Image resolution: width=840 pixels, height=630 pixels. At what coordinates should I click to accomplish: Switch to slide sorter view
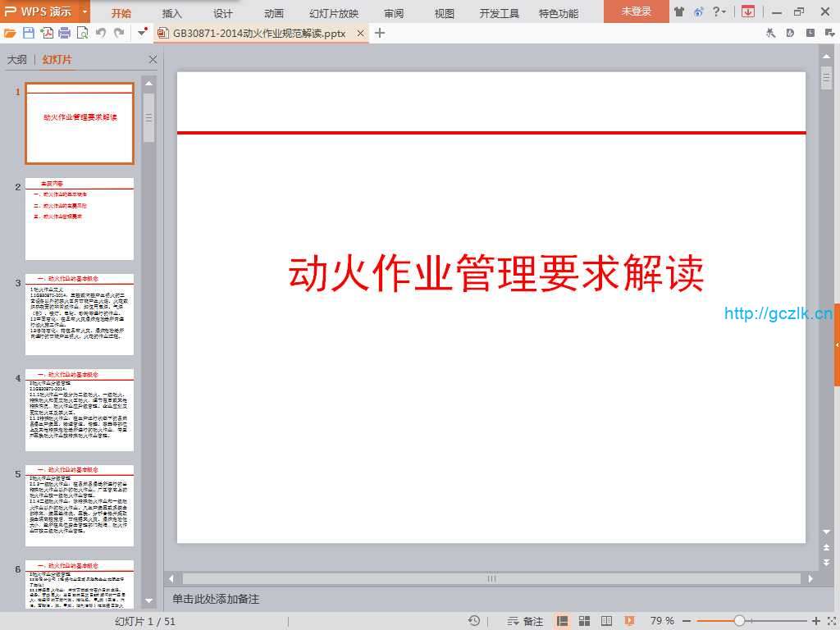(585, 621)
